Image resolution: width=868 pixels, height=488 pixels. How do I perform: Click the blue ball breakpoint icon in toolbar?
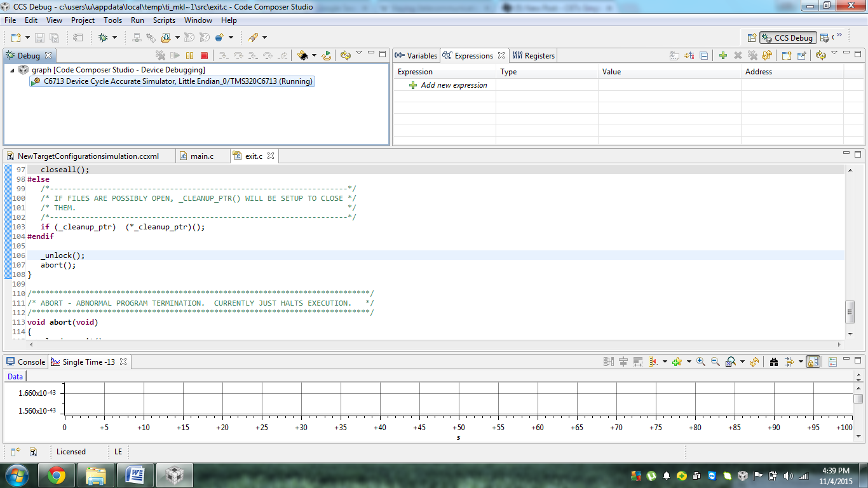[219, 37]
